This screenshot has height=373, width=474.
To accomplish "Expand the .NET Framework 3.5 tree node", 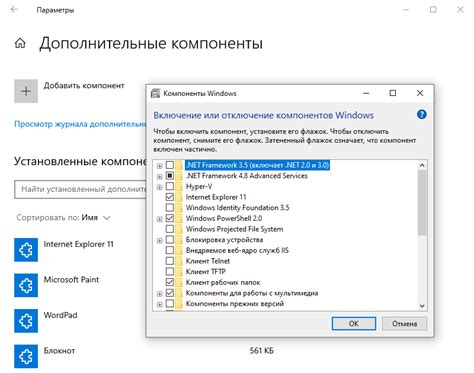I will point(160,166).
